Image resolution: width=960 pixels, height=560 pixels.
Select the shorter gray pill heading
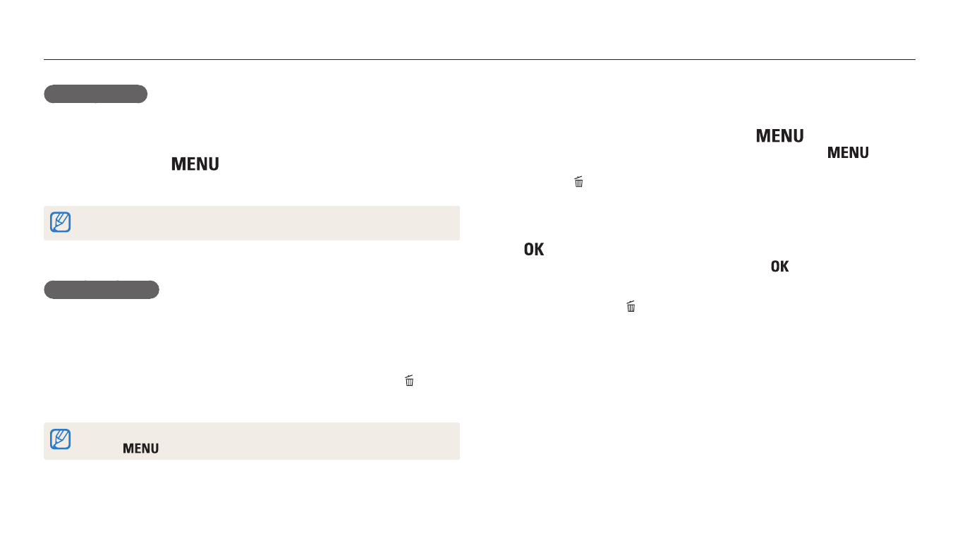pyautogui.click(x=95, y=94)
